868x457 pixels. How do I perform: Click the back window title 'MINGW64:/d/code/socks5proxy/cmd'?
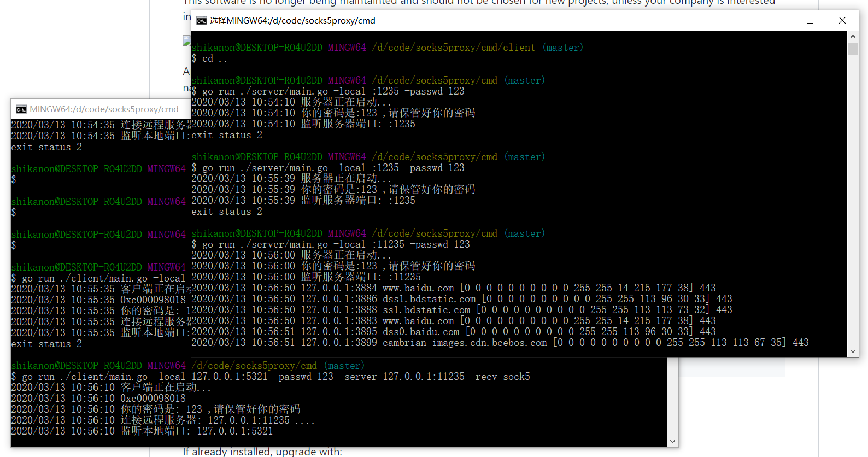coord(104,109)
